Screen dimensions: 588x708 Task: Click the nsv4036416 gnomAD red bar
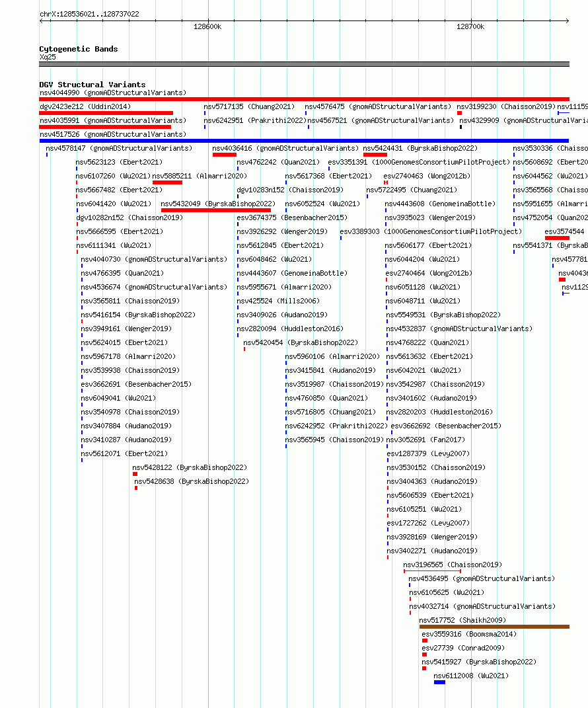[x=224, y=155]
